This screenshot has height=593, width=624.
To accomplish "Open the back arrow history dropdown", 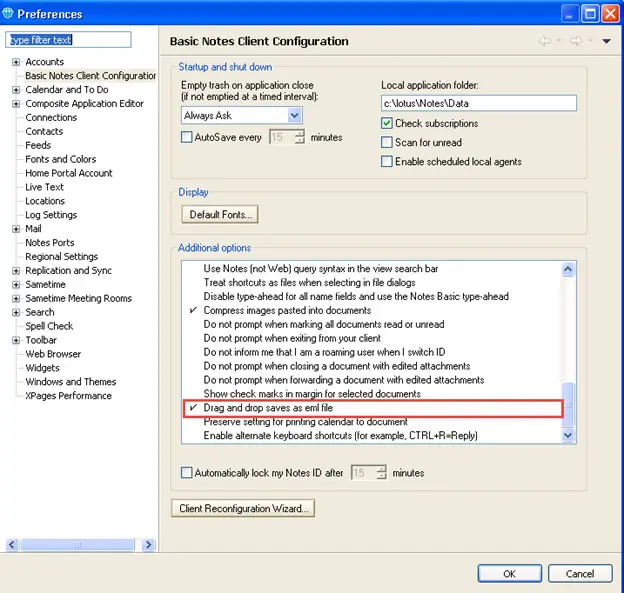I will pos(559,41).
